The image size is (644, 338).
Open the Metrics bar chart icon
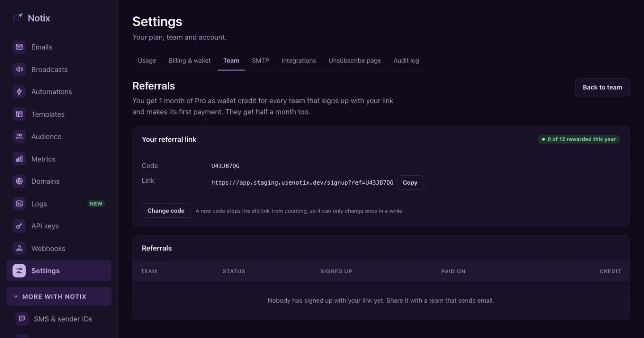(x=19, y=159)
